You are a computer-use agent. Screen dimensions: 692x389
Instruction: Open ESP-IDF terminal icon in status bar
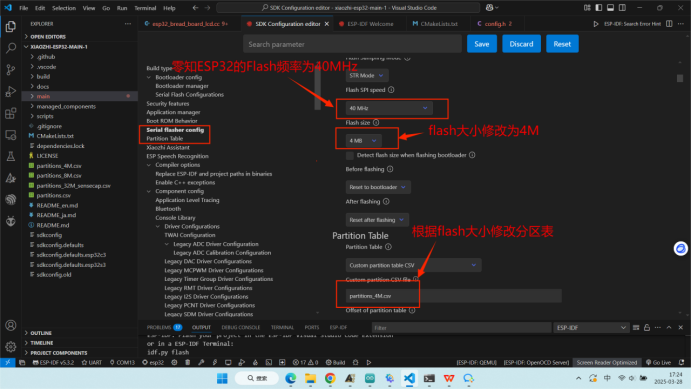tap(269, 363)
